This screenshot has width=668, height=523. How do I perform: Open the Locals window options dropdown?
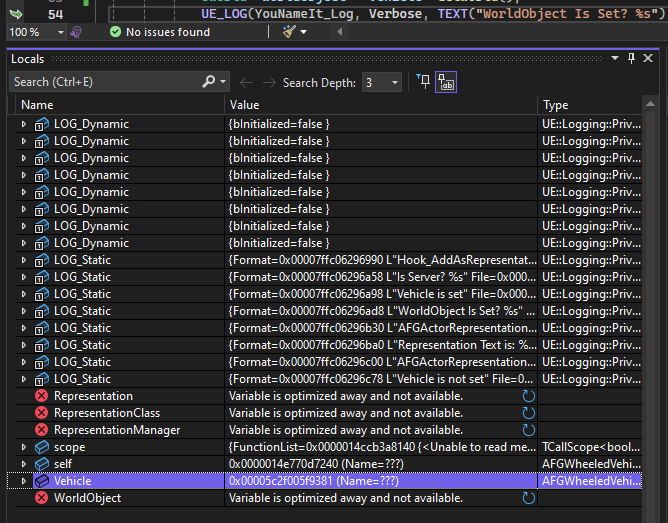(615, 58)
